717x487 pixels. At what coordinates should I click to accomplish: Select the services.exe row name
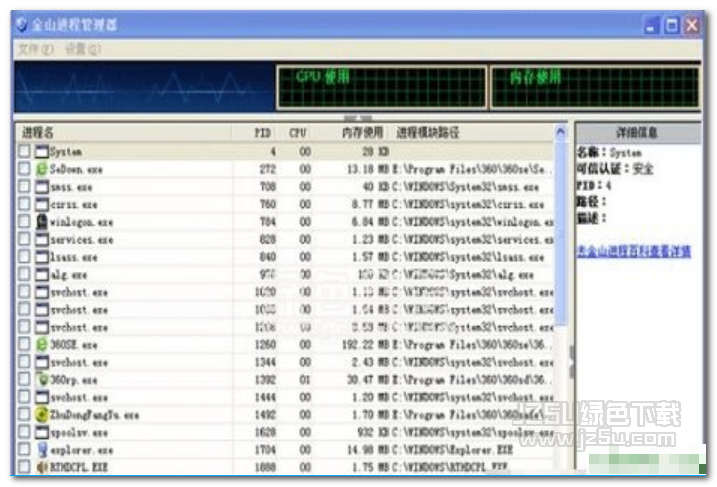[x=81, y=240]
